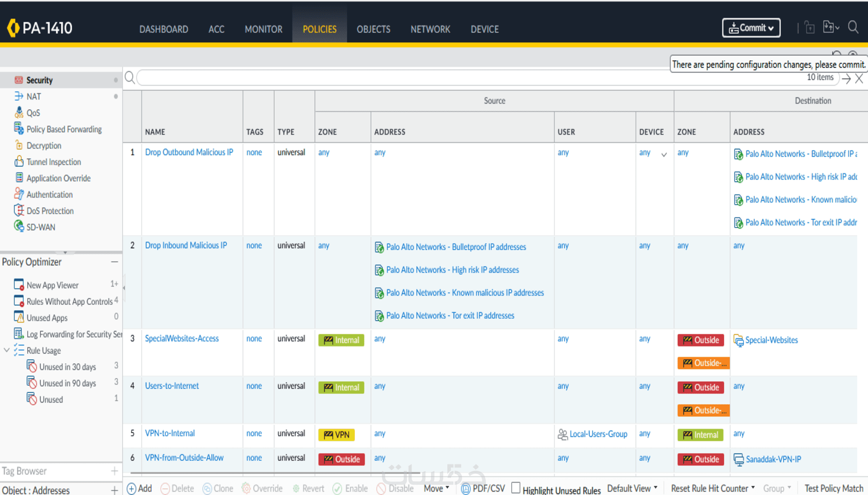This screenshot has height=495, width=868.
Task: Export rules via PDF/CSV
Action: coord(483,488)
